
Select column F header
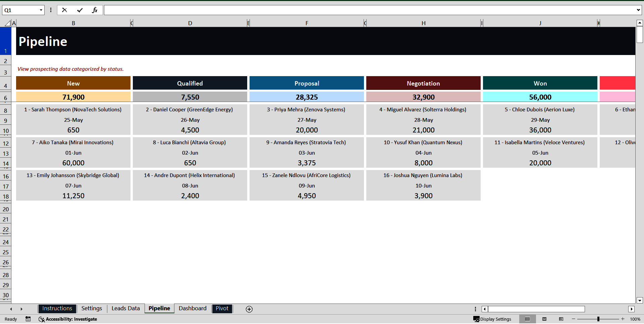(x=307, y=23)
